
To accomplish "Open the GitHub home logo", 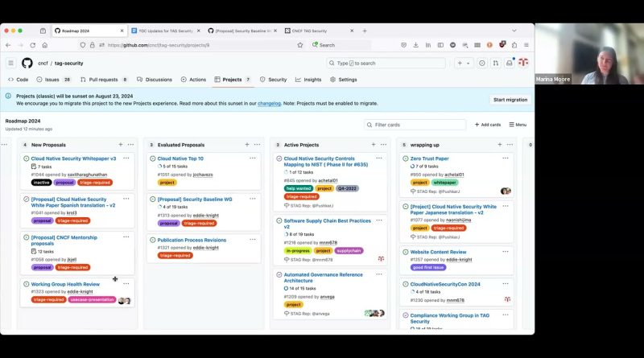I will click(27, 64).
